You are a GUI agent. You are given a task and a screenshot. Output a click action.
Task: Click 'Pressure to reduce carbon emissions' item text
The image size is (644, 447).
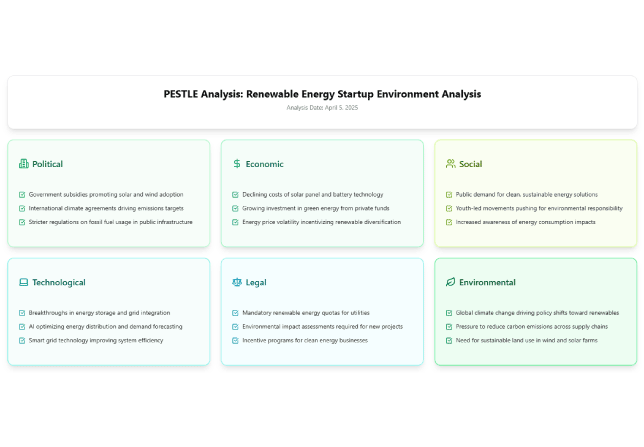[531, 327]
